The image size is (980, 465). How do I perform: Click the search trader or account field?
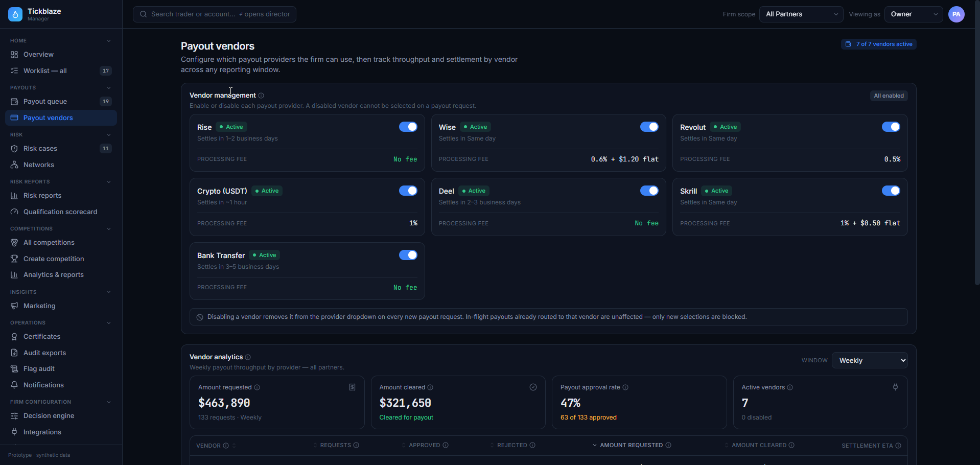point(215,14)
